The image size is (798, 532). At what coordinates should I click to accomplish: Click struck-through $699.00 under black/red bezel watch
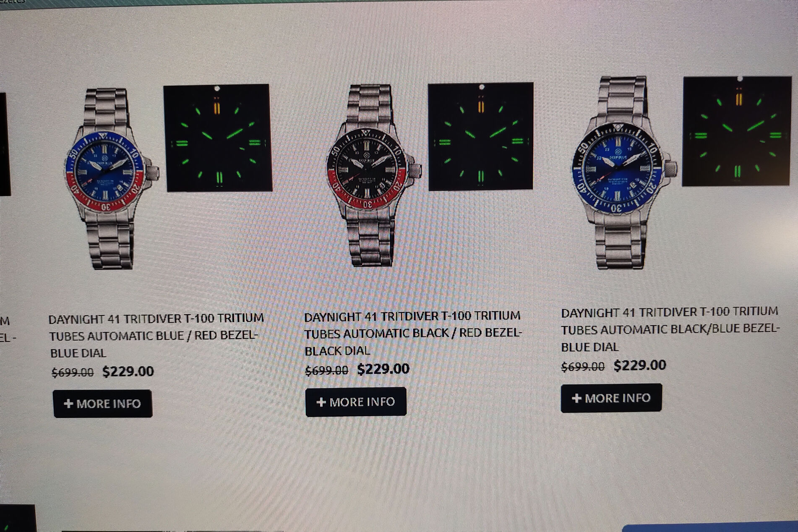326,370
